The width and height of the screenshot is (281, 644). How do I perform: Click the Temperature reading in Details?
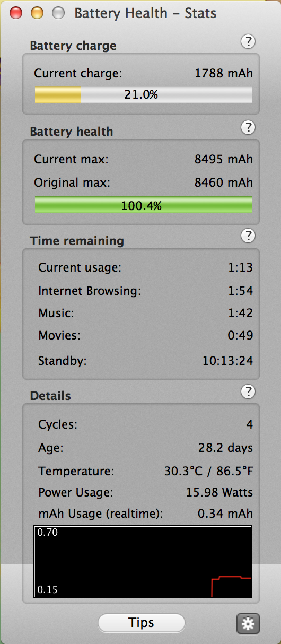208,471
